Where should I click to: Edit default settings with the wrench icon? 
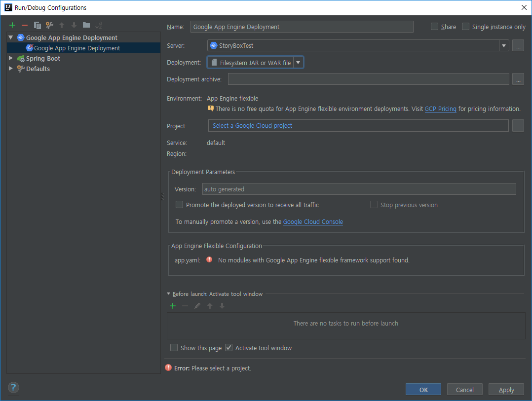(49, 25)
